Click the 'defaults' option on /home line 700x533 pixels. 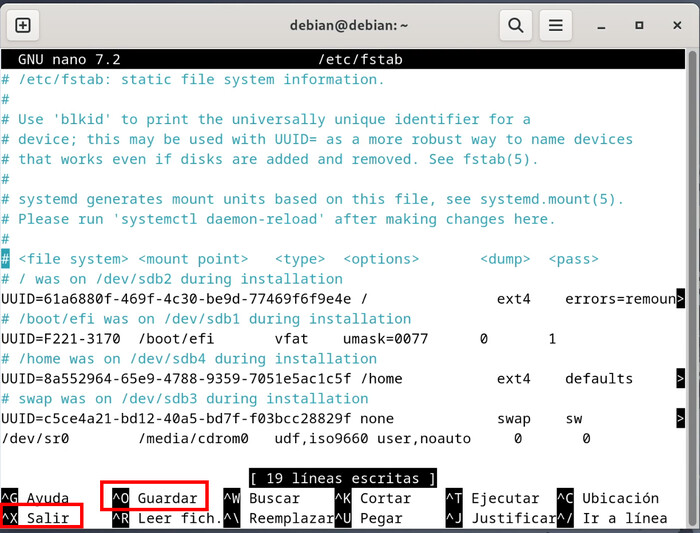(599, 379)
